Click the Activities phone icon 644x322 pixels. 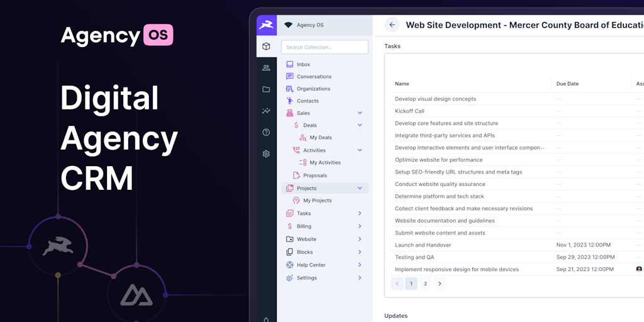(296, 150)
